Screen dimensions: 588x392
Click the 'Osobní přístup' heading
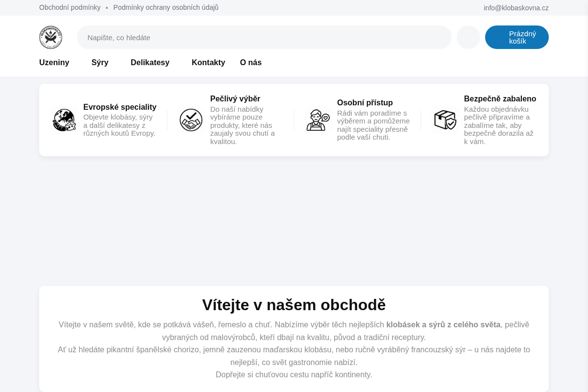(x=365, y=103)
